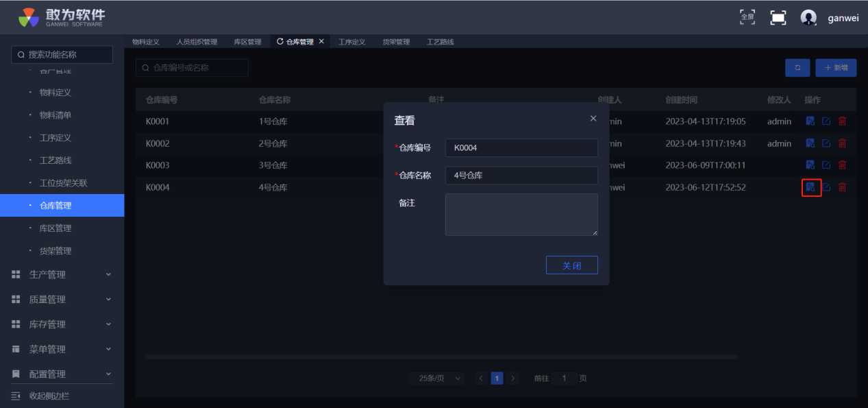The height and width of the screenshot is (408, 868).
Task: Delete warehouse K0002
Action: [x=842, y=143]
